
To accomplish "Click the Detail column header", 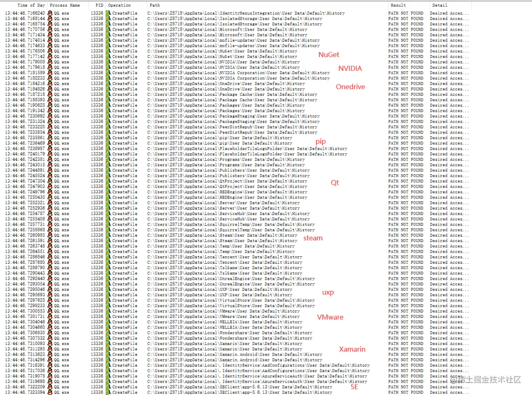I will [x=440, y=5].
